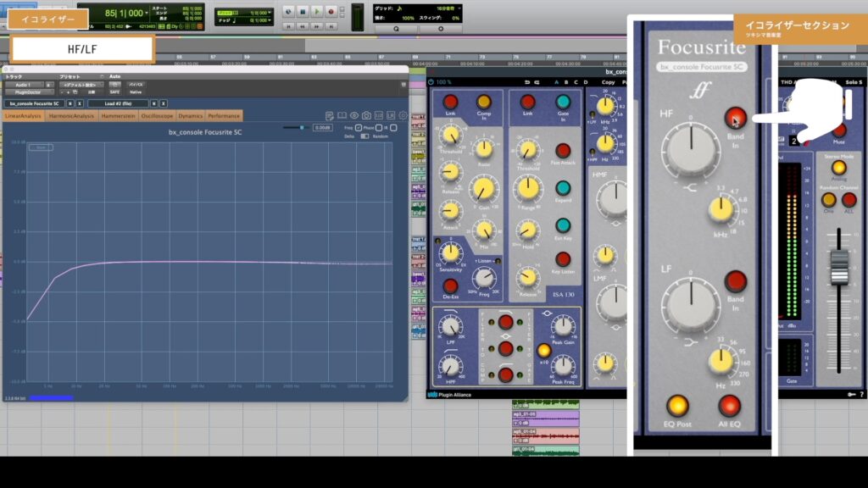Toggle the Ext Key button

pyautogui.click(x=563, y=225)
